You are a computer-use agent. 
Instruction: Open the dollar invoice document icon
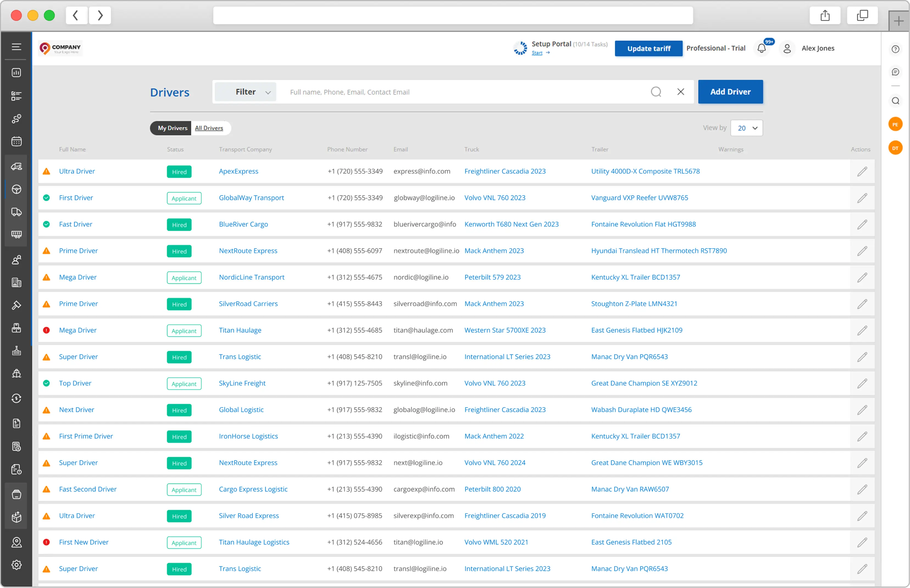[16, 423]
